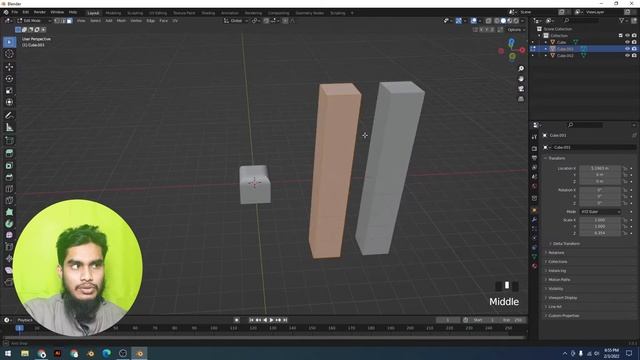Viewport: 640px width, 360px height.
Task: Open the File menu
Action: pos(15,12)
